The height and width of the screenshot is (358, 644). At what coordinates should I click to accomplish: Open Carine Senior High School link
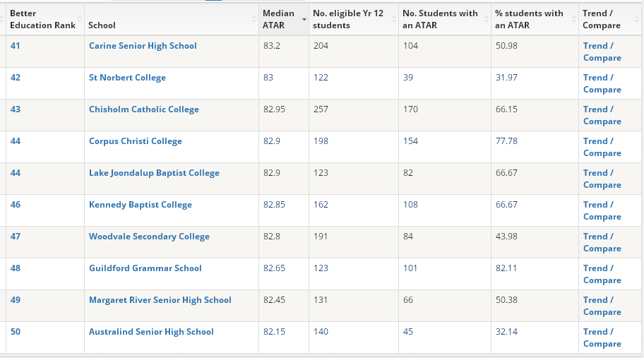click(x=143, y=46)
